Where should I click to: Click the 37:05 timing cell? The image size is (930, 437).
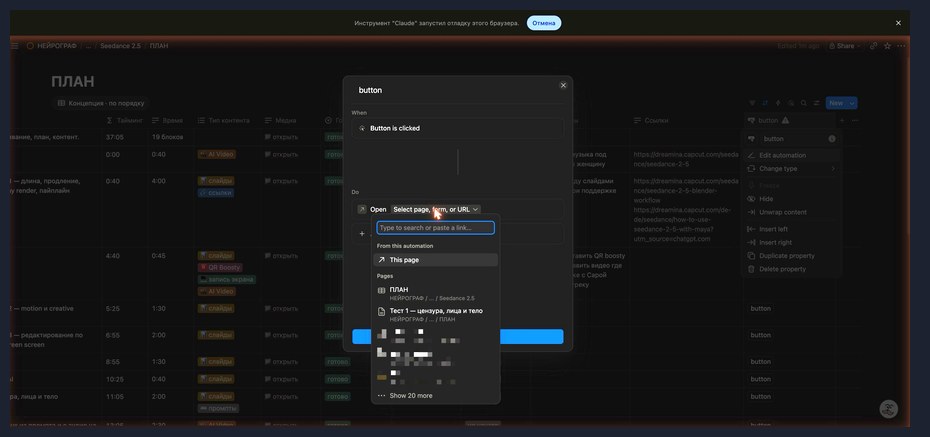[x=113, y=137]
